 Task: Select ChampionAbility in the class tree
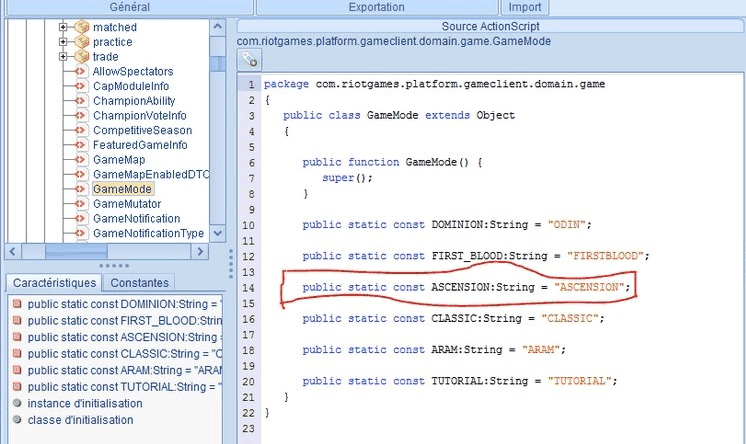coord(134,101)
